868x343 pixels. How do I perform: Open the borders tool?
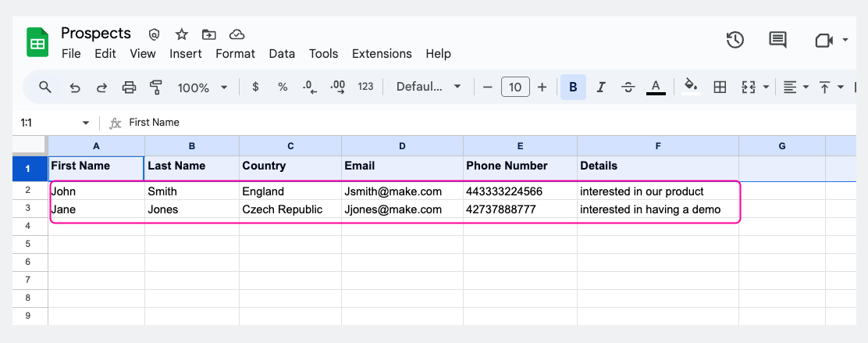720,87
